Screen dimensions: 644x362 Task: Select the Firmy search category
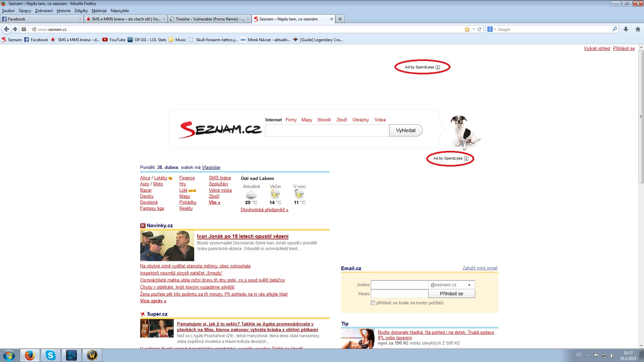291,120
